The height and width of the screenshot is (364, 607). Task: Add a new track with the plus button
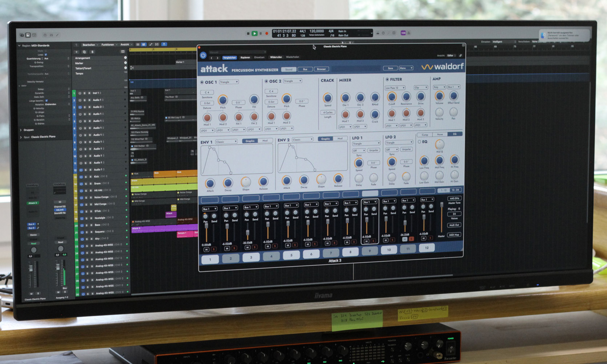click(x=76, y=52)
